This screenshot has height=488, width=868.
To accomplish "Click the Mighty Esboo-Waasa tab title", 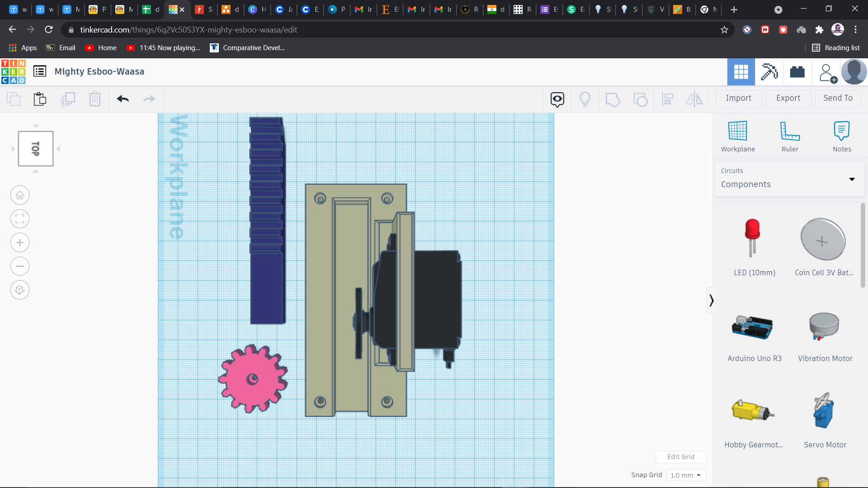I will (x=99, y=71).
